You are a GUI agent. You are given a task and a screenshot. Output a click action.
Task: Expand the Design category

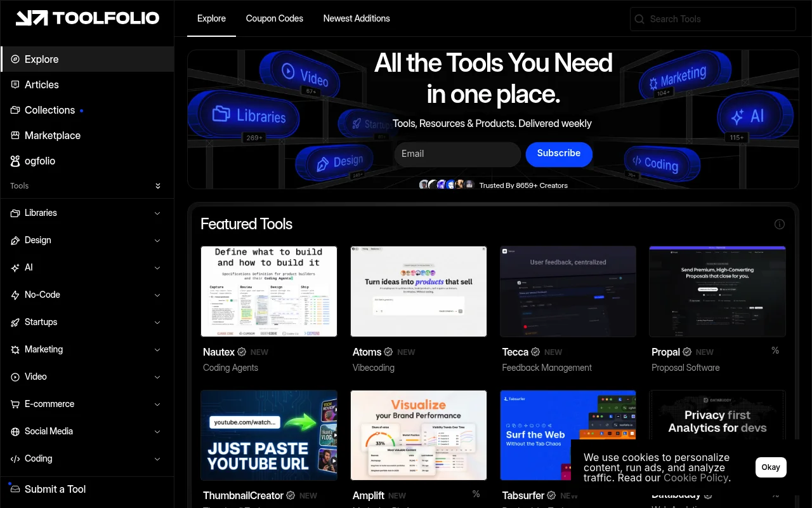tap(157, 240)
